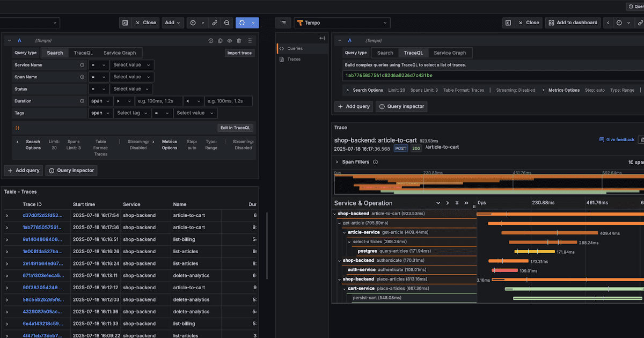Open query history icon in query A header

click(x=220, y=40)
